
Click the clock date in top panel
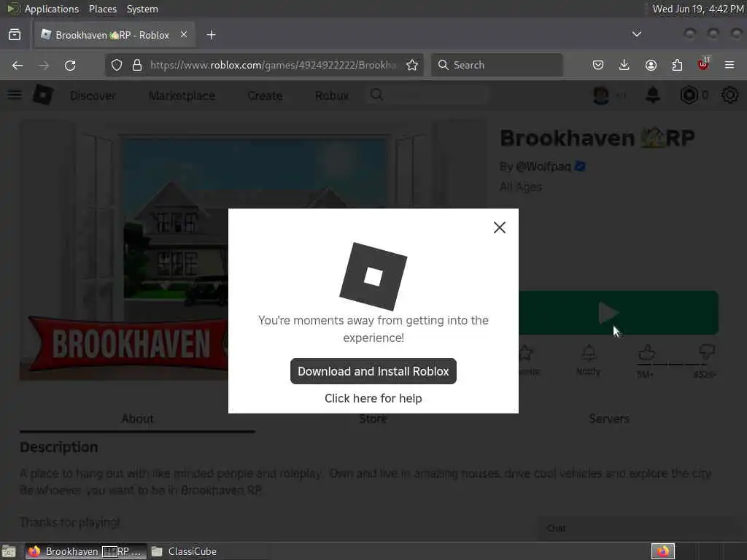(x=698, y=9)
